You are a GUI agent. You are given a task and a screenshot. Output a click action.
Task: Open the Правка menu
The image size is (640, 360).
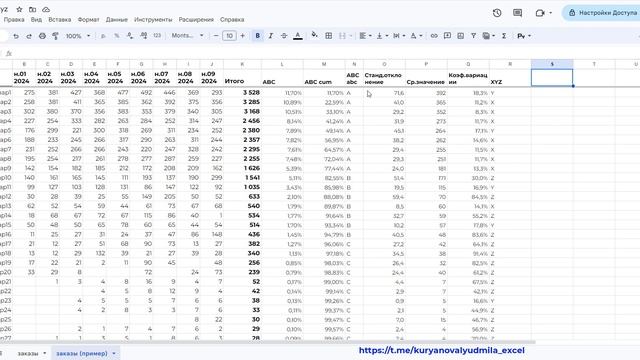click(x=14, y=20)
